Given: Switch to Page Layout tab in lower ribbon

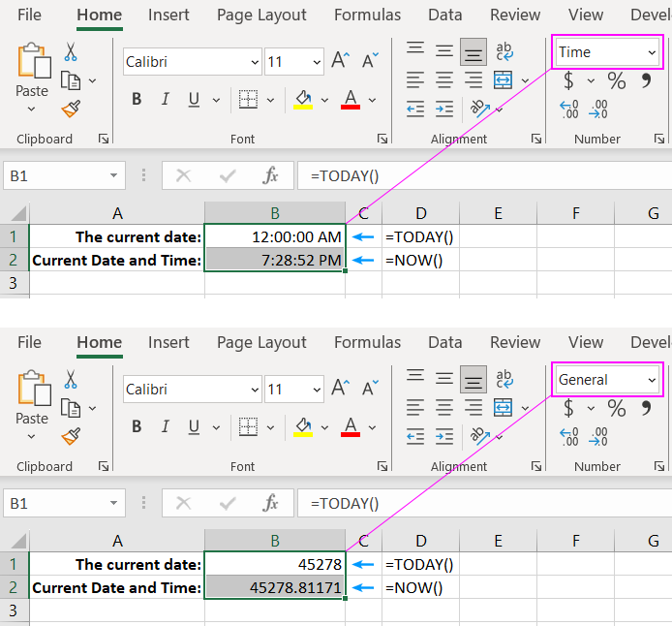Looking at the screenshot, I should (261, 342).
